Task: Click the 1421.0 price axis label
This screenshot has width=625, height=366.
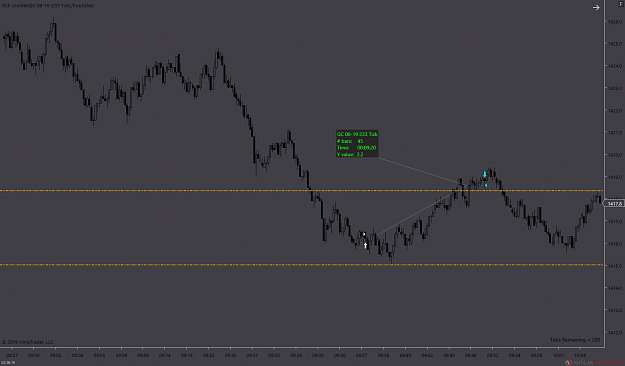Action: [615, 132]
